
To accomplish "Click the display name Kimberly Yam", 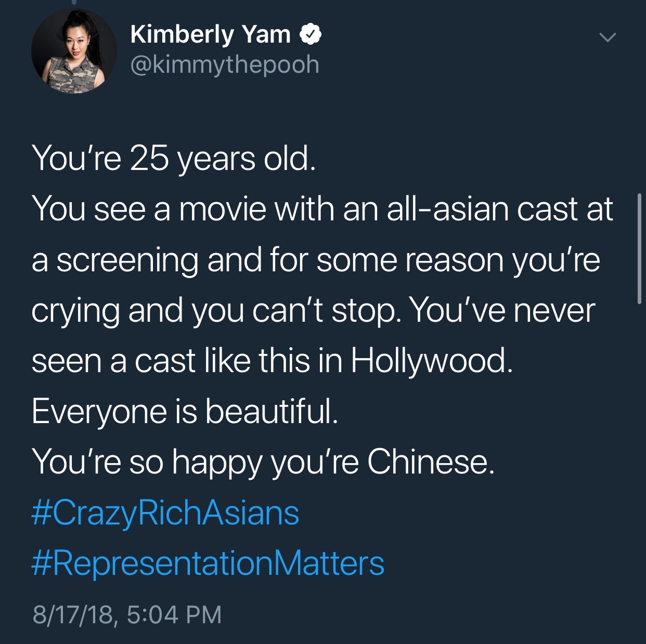I will tap(210, 35).
